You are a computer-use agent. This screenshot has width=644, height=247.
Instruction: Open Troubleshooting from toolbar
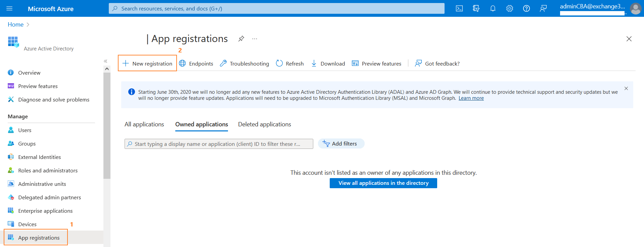[244, 64]
